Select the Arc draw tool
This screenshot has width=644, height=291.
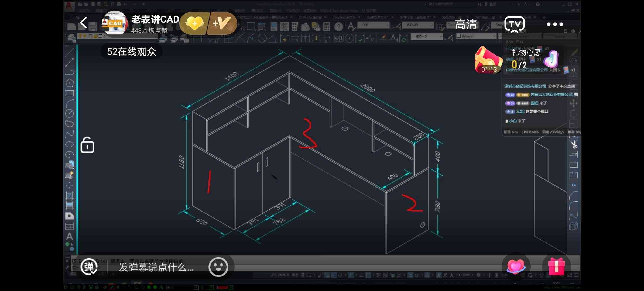coord(69,103)
